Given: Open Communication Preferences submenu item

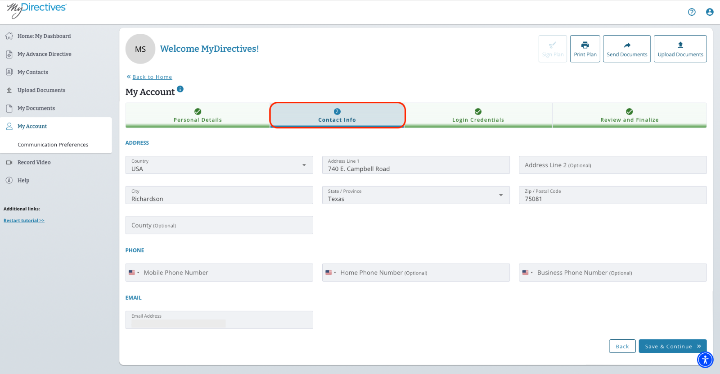Looking at the screenshot, I should (53, 145).
